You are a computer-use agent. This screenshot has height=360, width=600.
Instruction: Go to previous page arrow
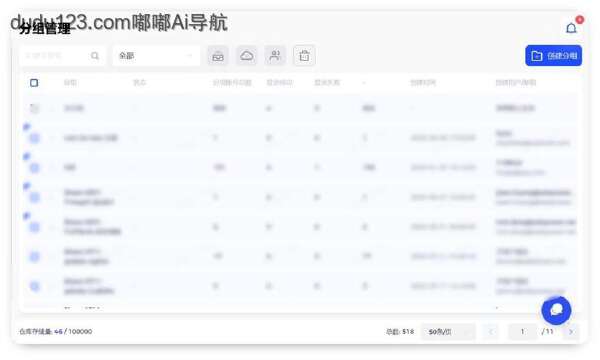tap(491, 332)
